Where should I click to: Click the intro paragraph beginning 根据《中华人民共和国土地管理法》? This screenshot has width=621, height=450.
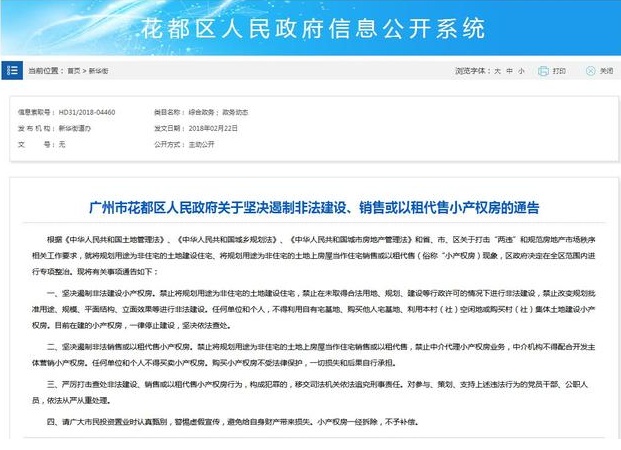pyautogui.click(x=314, y=256)
